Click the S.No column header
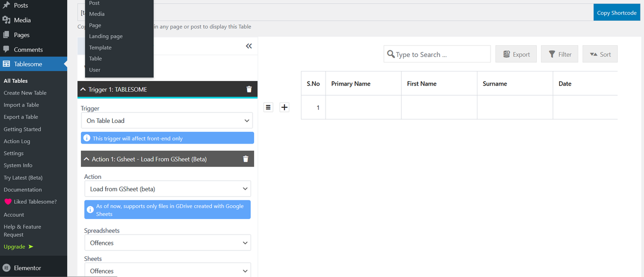 [313, 84]
